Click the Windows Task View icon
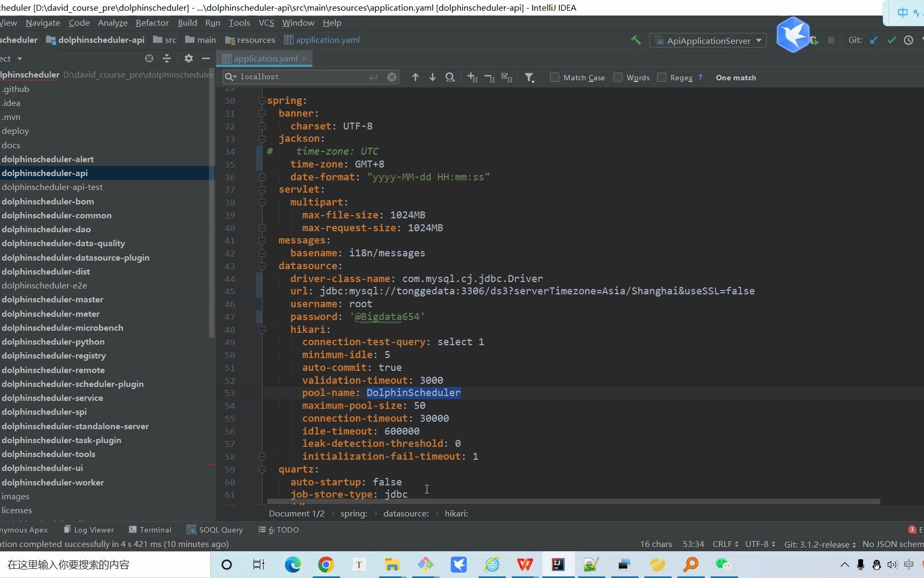 pos(259,564)
